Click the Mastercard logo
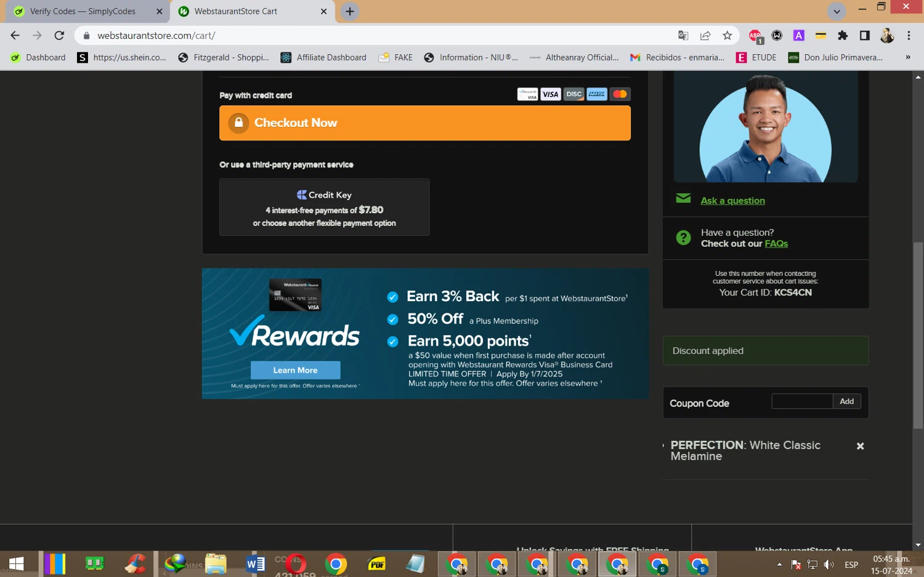The image size is (924, 577). [620, 94]
